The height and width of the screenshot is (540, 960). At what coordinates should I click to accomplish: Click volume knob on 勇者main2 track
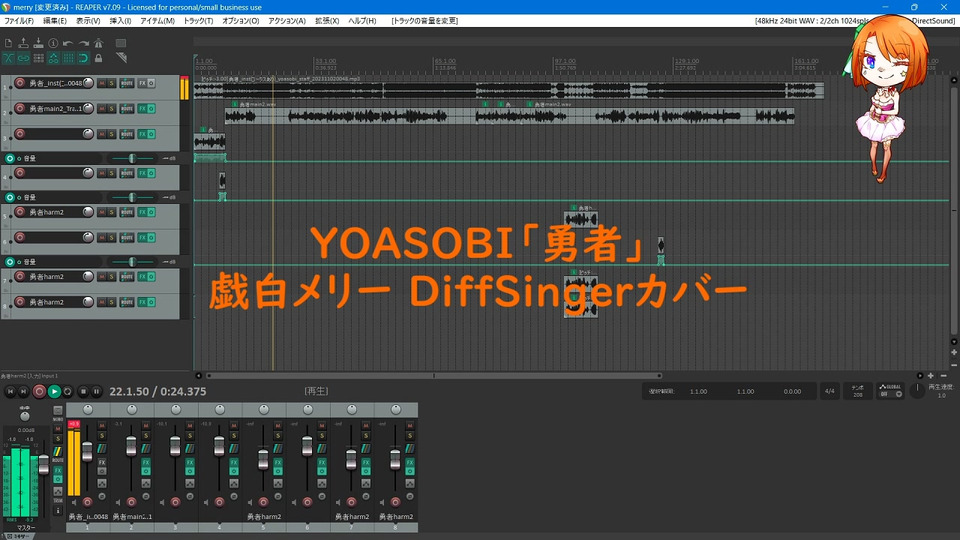coord(88,108)
